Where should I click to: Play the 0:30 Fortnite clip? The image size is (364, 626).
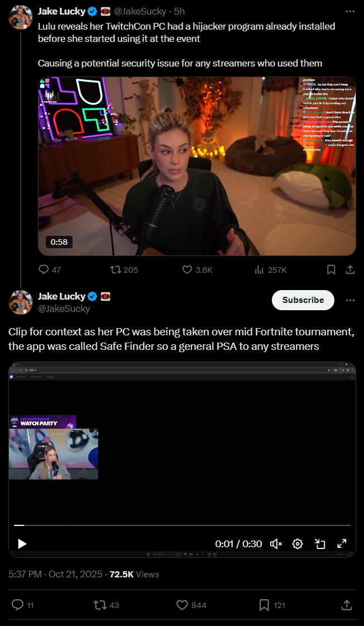22,544
